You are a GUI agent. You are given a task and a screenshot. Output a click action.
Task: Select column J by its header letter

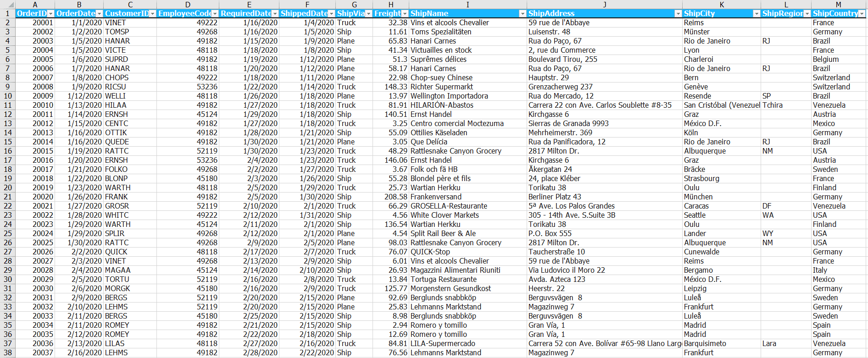point(604,5)
